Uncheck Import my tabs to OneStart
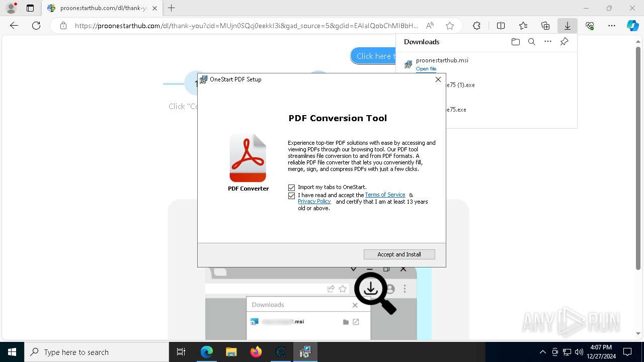The width and height of the screenshot is (644, 362). (291, 188)
